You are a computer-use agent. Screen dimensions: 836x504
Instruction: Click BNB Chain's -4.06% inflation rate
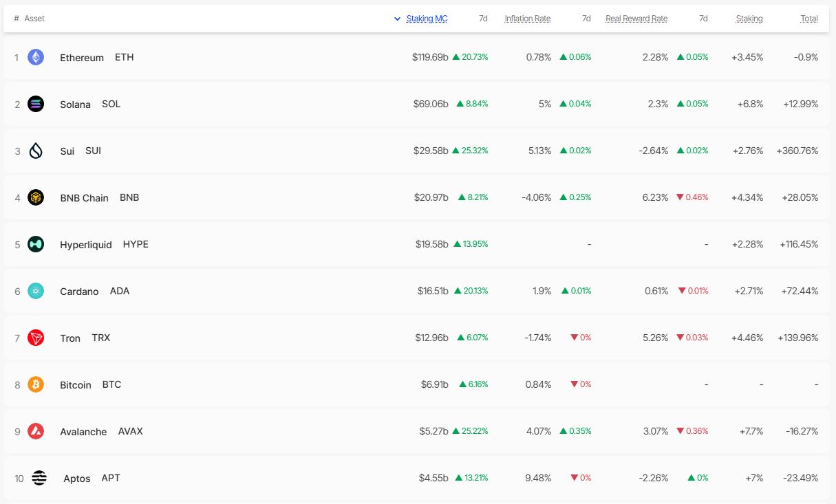[x=537, y=197]
